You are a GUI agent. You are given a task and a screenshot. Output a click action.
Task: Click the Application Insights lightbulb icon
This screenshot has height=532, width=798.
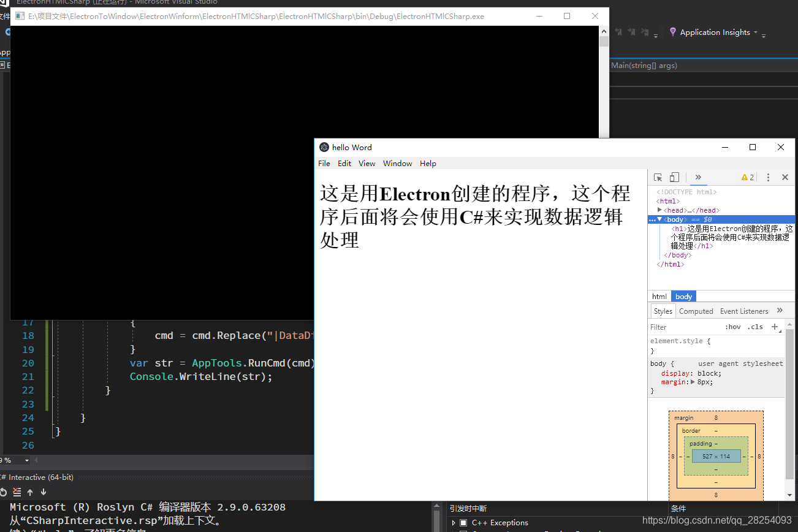tap(673, 32)
